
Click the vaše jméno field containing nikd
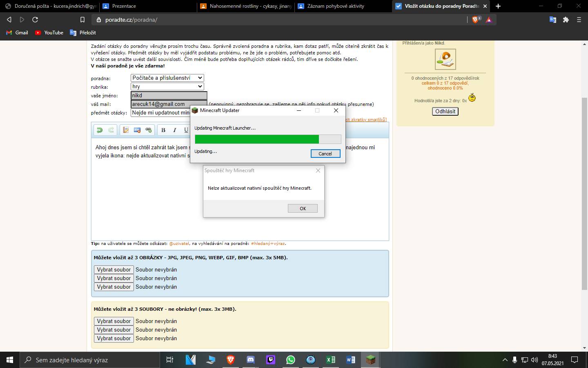[169, 95]
